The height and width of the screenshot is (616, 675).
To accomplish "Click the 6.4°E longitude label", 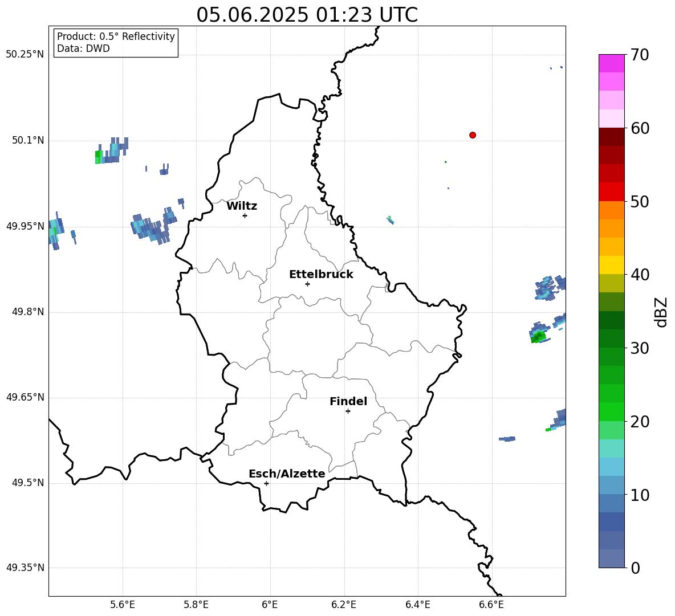I will [417, 605].
